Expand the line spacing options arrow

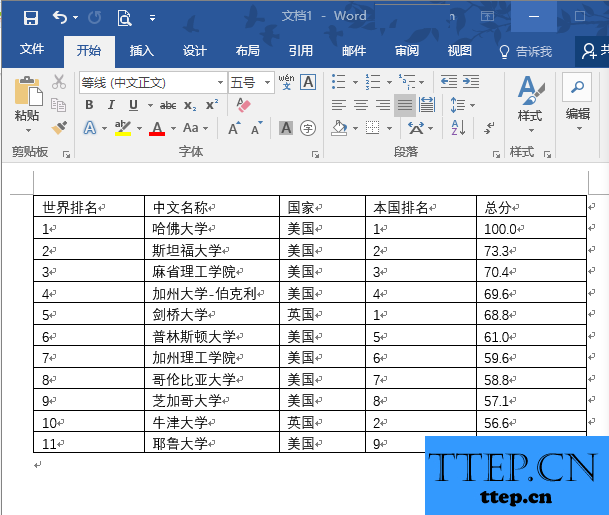473,105
